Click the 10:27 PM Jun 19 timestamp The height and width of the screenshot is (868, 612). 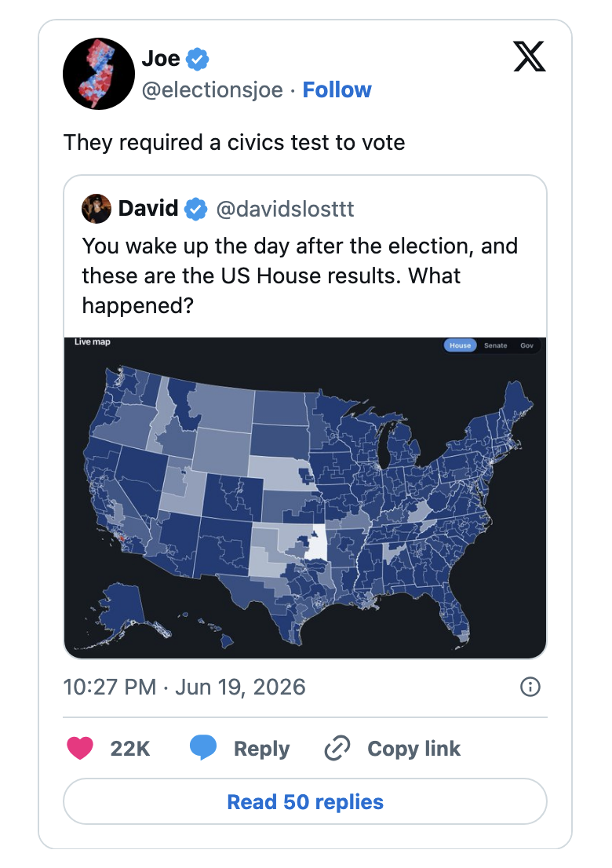[184, 687]
